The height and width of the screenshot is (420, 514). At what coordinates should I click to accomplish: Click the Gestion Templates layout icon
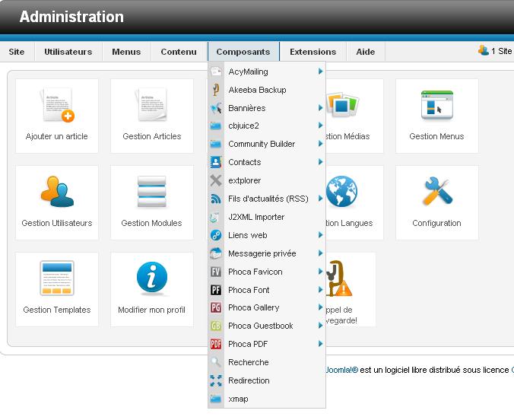[57, 278]
